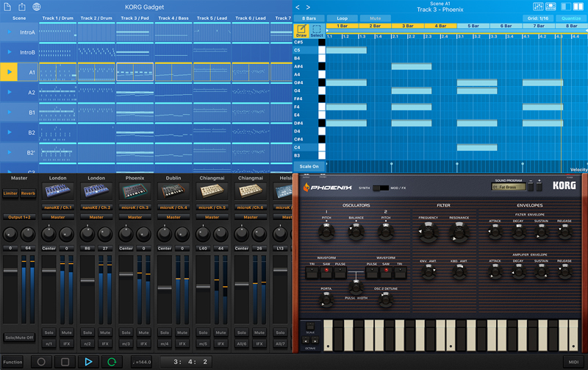Launch scene IntroB with its play arrow
This screenshot has height=370, width=588.
pyautogui.click(x=10, y=52)
